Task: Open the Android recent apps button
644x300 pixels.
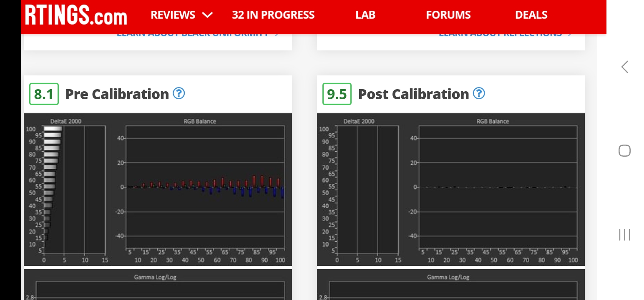Action: [x=624, y=235]
